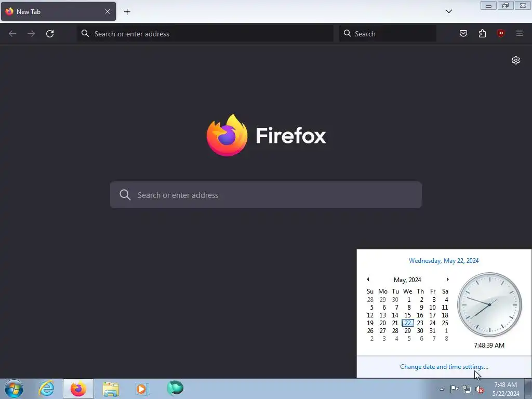The image size is (532, 399).
Task: Open a new tab with plus button
Action: click(x=127, y=11)
